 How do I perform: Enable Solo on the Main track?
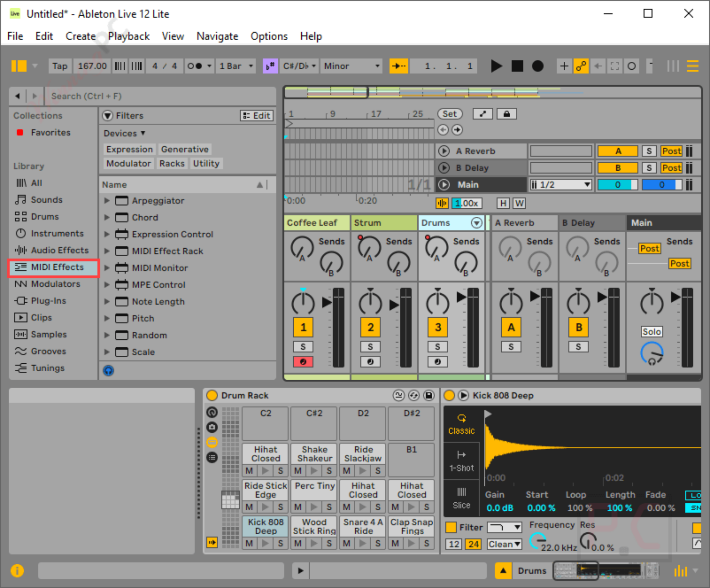point(652,332)
